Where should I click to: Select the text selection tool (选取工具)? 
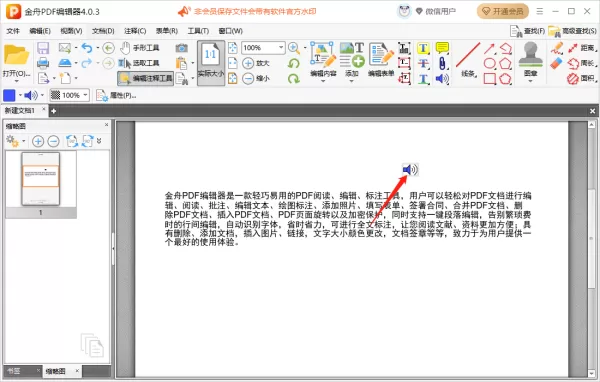point(140,63)
